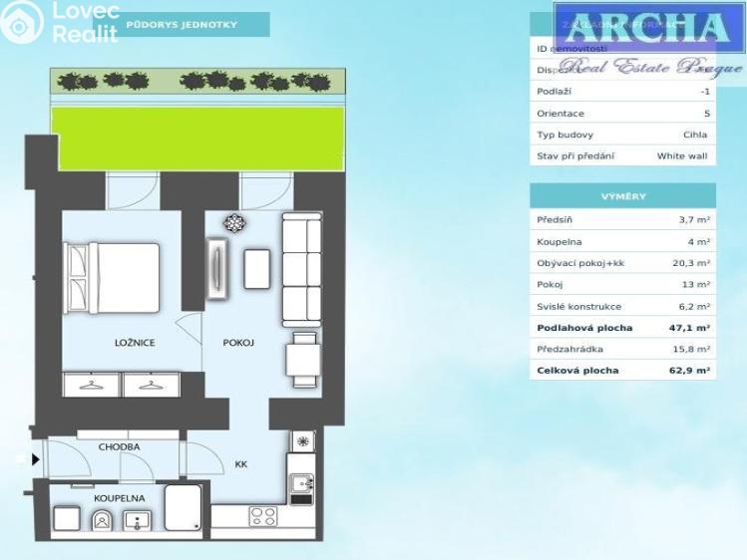
Task: Click the 20,3 m² value
Action: [691, 263]
